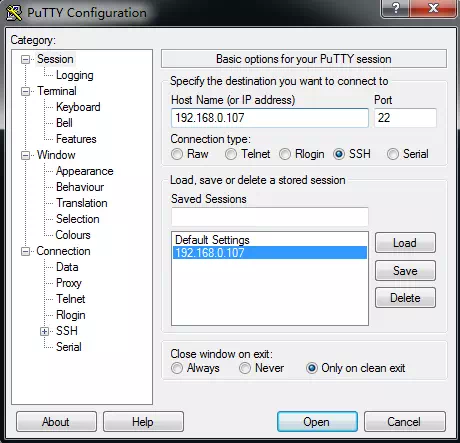Open the Telnet category in tree
This screenshot has width=460, height=443.
tap(70, 299)
